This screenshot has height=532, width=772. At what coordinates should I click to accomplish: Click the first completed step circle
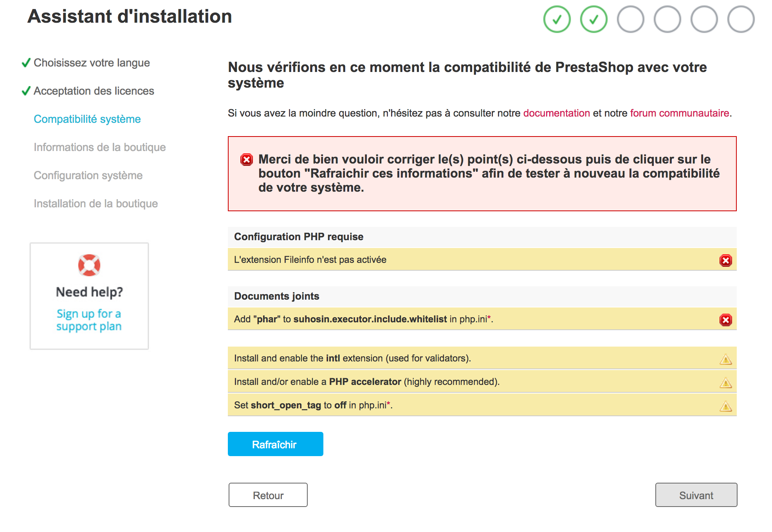557,19
